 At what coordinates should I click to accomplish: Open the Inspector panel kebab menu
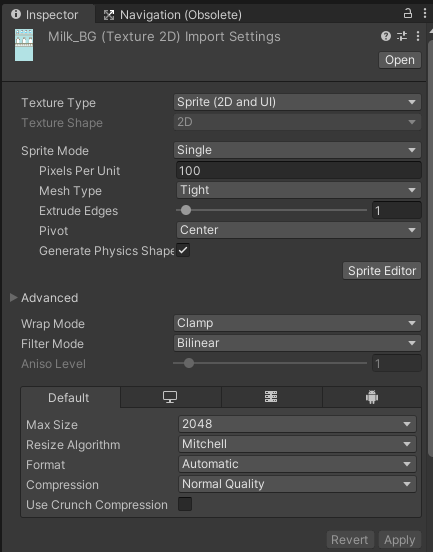point(425,13)
